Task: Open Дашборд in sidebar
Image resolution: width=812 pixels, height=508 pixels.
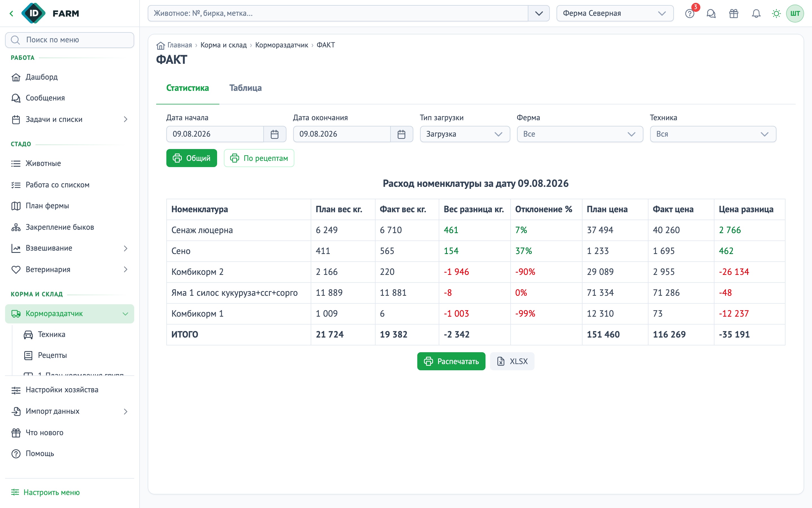Action: (69, 77)
